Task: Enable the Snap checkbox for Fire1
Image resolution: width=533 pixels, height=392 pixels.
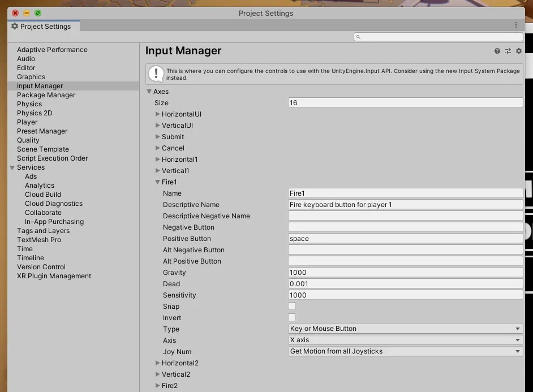Action: tap(291, 306)
